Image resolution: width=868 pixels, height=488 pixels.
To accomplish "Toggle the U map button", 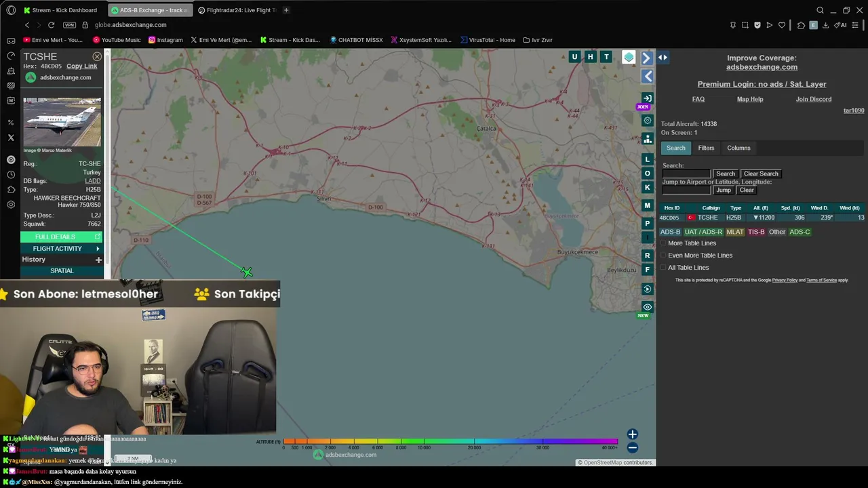I will 574,57.
